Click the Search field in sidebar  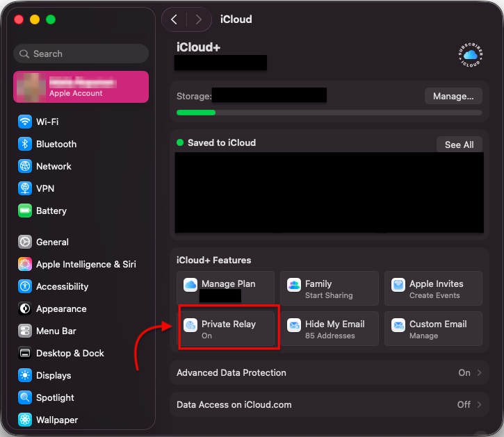point(81,53)
